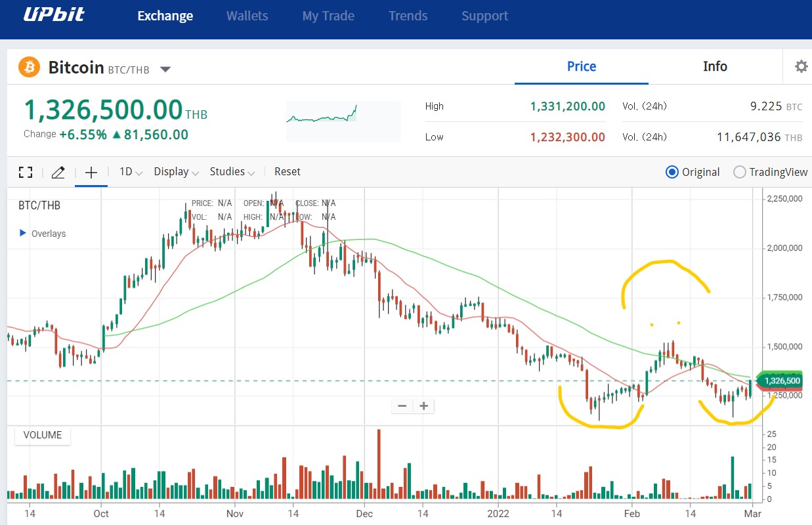Open chart settings gear icon
Viewport: 812px width, 525px height.
[x=801, y=66]
